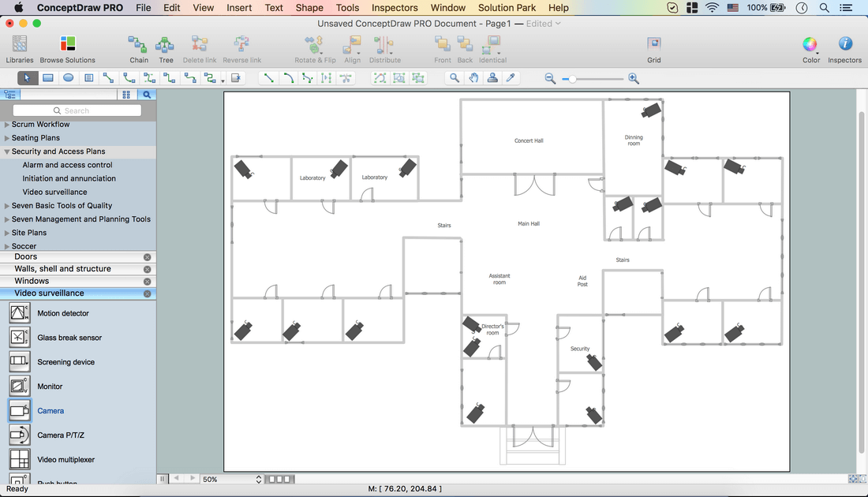868x497 pixels.
Task: Collapse the Security and Access Plans category
Action: pyautogui.click(x=7, y=151)
